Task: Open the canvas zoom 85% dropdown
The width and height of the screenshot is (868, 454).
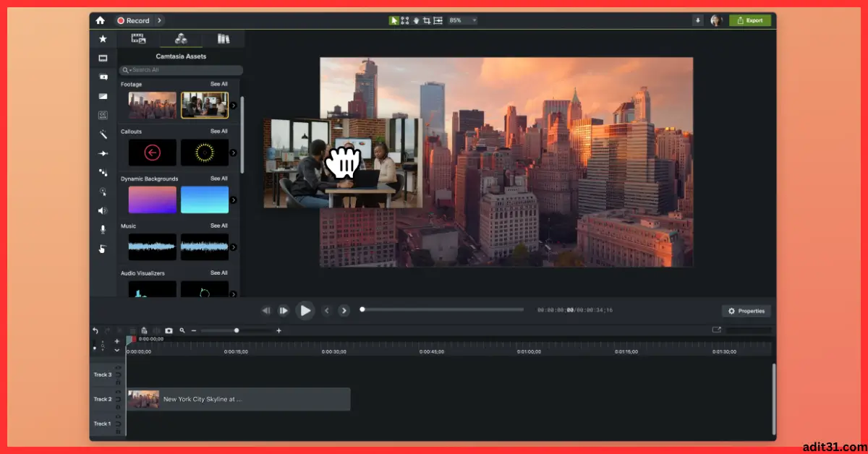Action: click(x=463, y=20)
